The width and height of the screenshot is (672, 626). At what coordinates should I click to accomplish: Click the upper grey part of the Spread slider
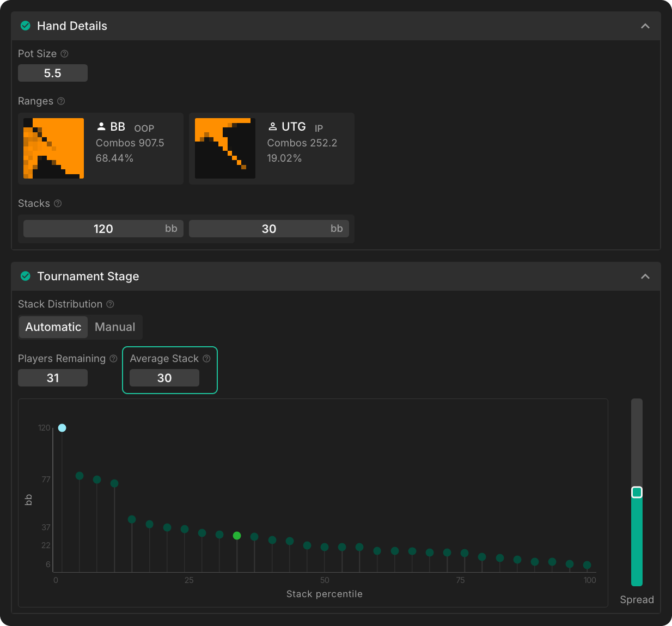click(637, 443)
